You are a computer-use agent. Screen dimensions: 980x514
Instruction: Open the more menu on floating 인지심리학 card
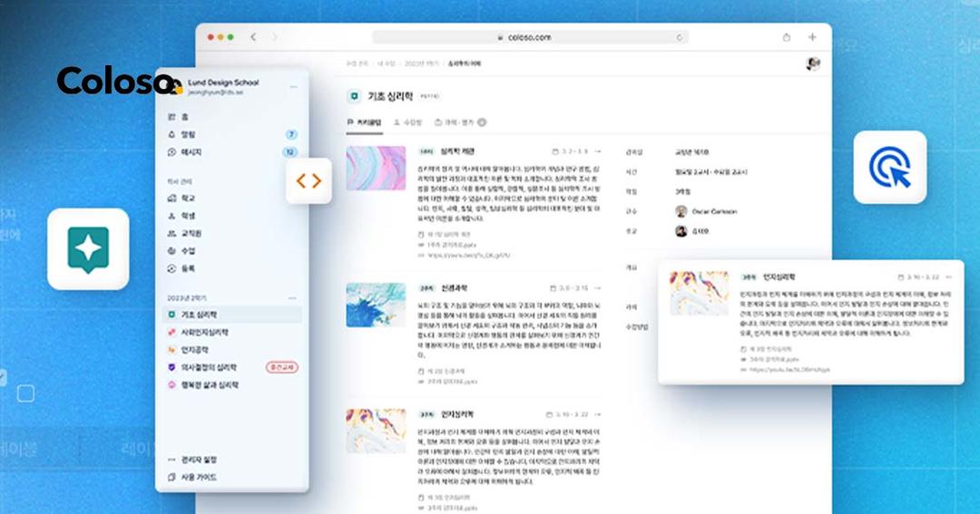(x=949, y=276)
